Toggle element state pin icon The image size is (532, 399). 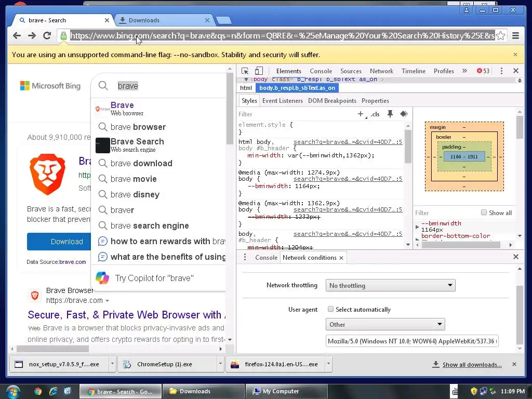tap(390, 114)
